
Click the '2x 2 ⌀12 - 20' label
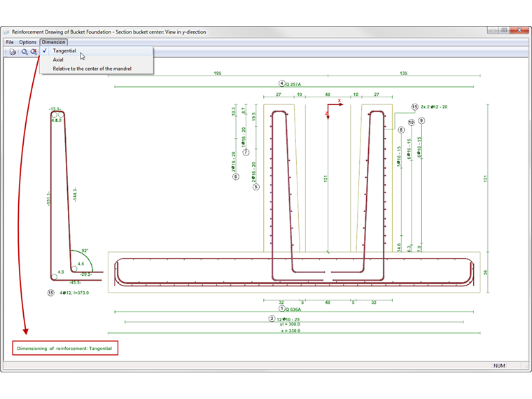[434, 107]
